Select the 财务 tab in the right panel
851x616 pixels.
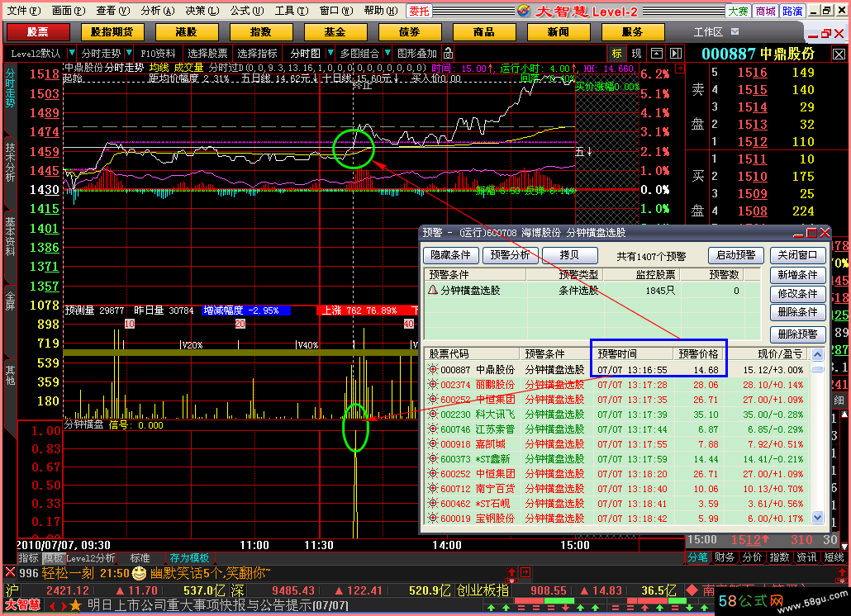pos(725,557)
